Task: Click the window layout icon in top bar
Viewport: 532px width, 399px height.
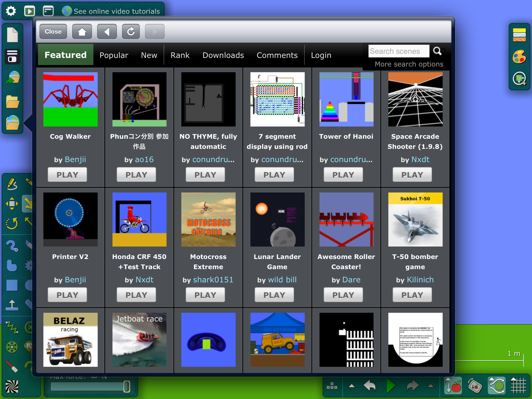Action: click(x=48, y=11)
